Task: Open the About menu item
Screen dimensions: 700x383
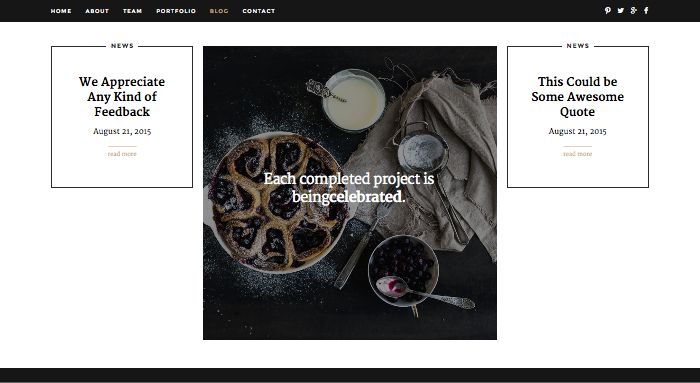Action: (97, 11)
